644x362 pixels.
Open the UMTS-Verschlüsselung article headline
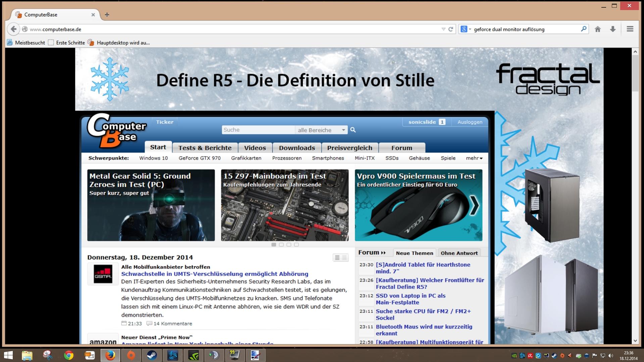click(x=215, y=274)
